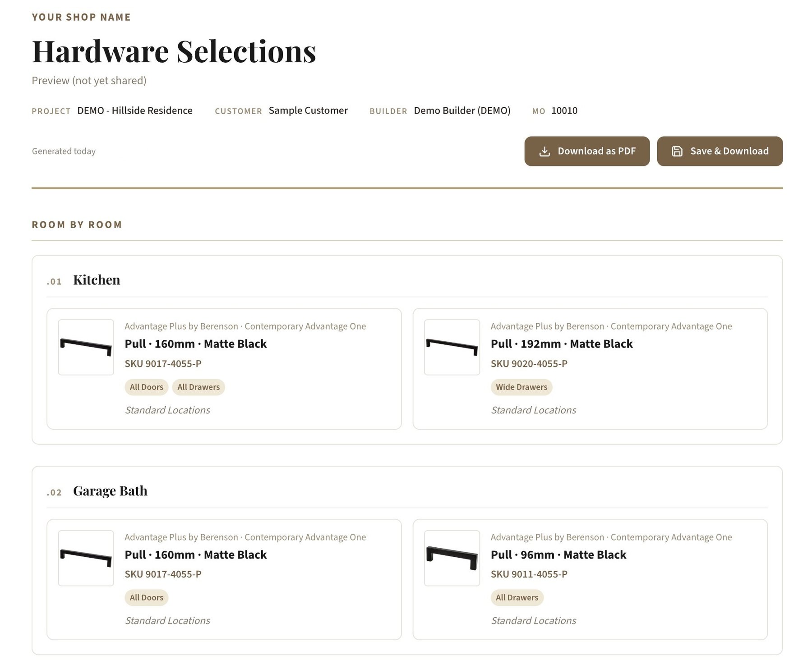812x660 pixels.
Task: Click the YOUR SHOP NAME header
Action: [81, 17]
